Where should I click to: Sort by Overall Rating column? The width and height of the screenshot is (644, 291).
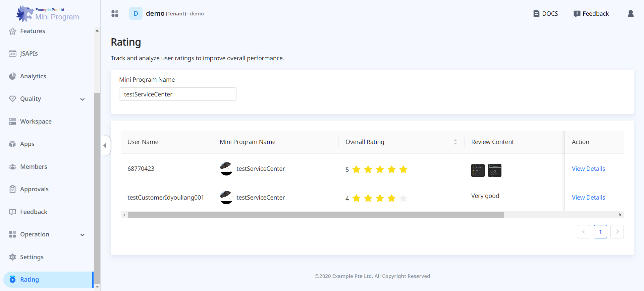[455, 142]
